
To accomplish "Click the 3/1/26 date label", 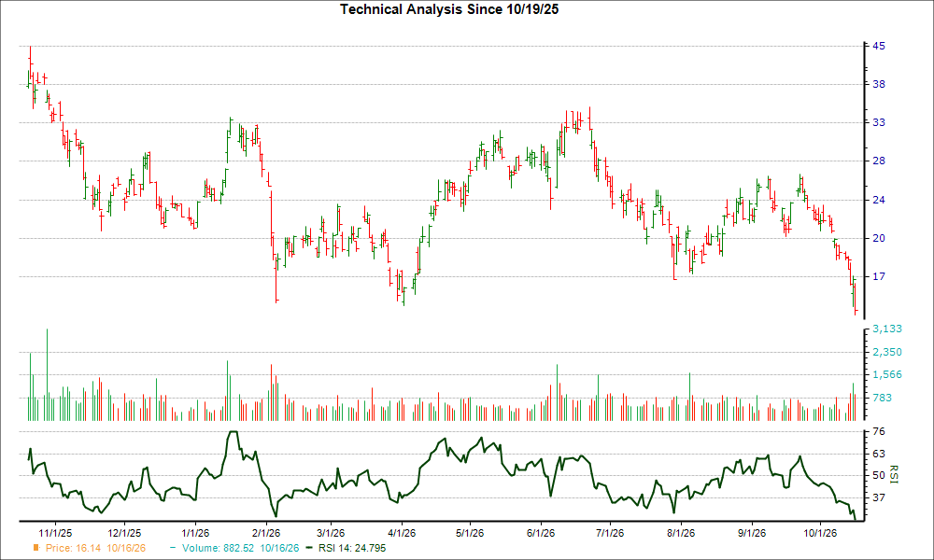I will (x=331, y=533).
